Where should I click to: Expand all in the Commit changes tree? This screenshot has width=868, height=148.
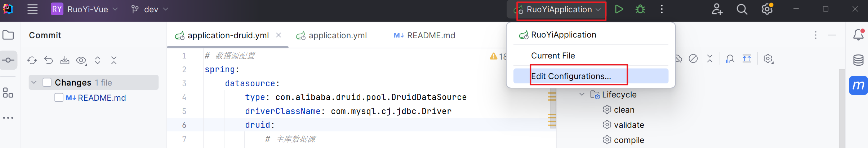pos(98,60)
